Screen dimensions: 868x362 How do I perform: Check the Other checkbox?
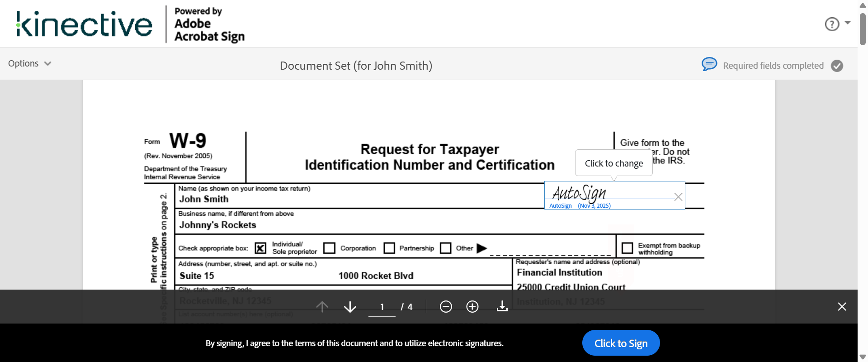(446, 248)
